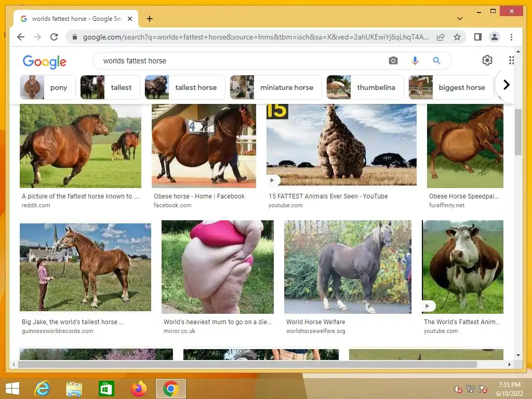Click the Google logo
Screen dimensions: 532x399
click(45, 62)
